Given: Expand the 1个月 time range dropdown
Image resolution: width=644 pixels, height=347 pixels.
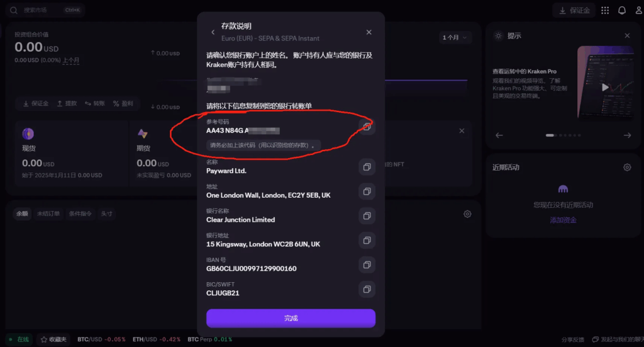Looking at the screenshot, I should [455, 38].
